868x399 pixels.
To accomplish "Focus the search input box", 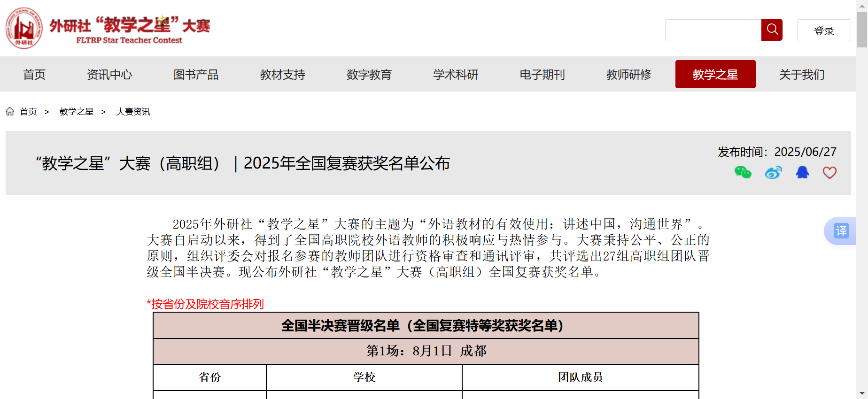I will (x=713, y=30).
